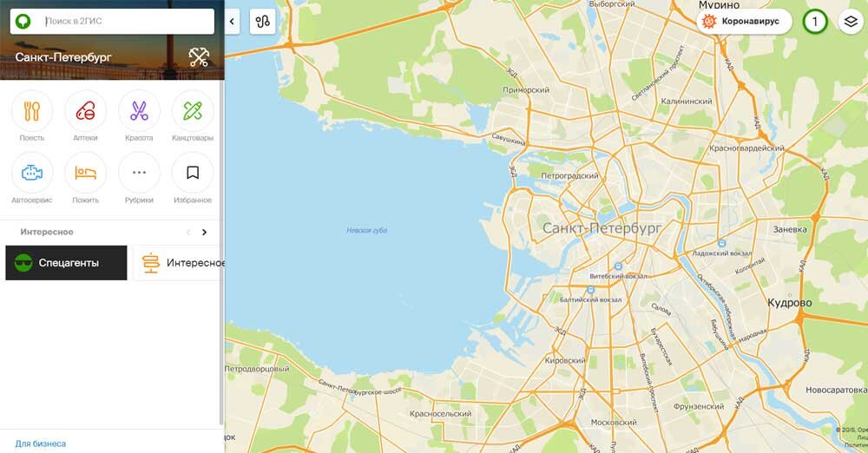Open the 'Интересное' signpost card

pyautogui.click(x=180, y=262)
